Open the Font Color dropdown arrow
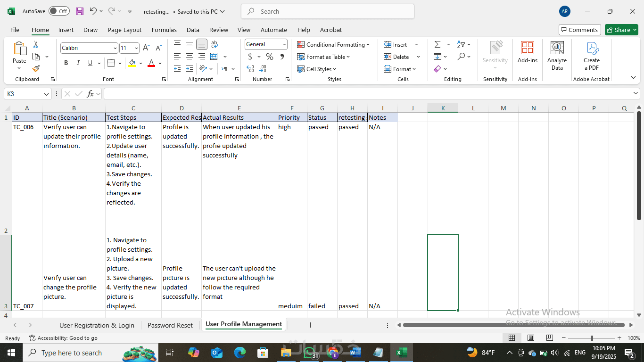Image resolution: width=644 pixels, height=362 pixels. pos(160,63)
